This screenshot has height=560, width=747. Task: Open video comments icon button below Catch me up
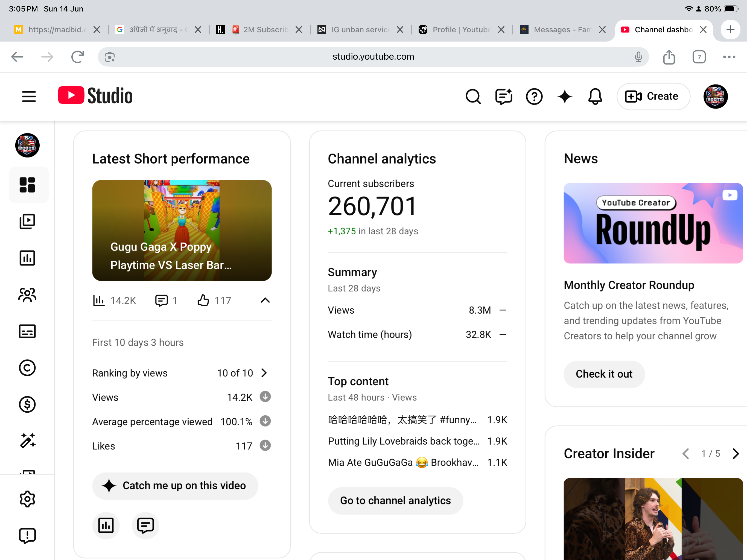click(145, 525)
